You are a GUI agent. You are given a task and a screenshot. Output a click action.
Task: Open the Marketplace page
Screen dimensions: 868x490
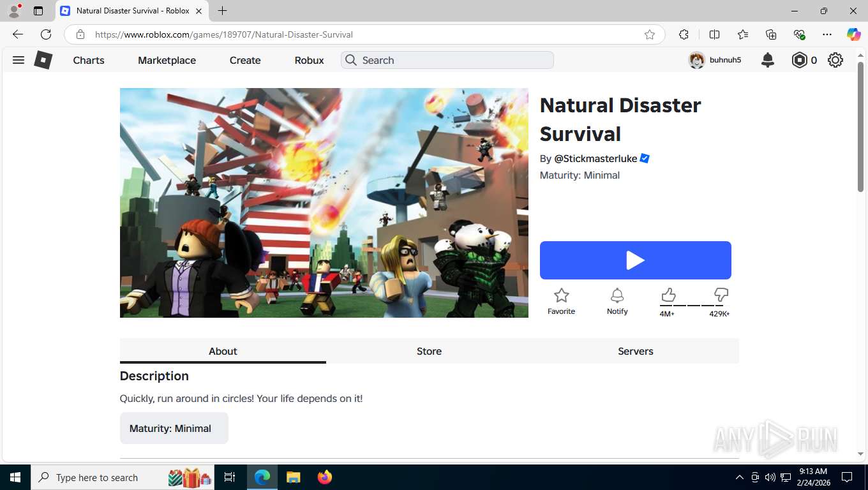(x=167, y=60)
